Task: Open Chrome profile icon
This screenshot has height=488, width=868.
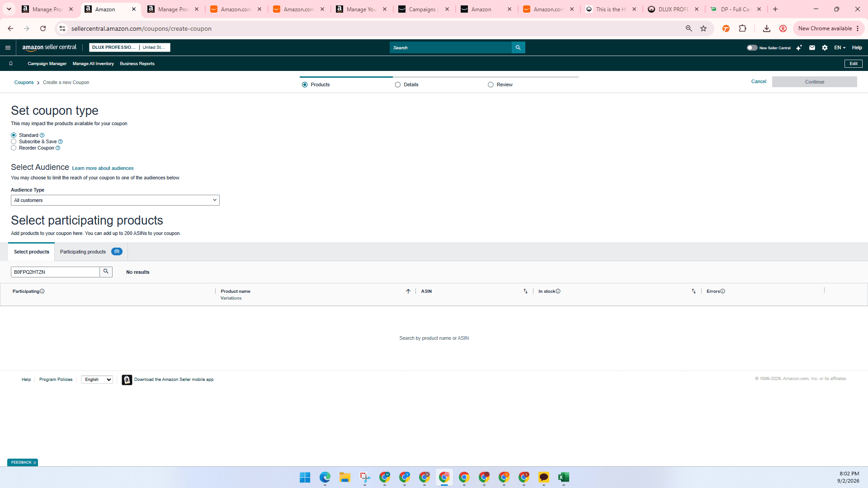Action: click(783, 28)
